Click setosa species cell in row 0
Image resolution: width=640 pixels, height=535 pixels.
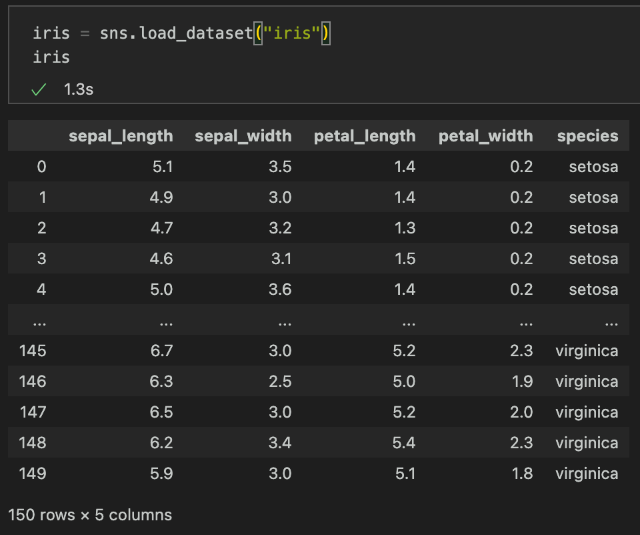point(594,166)
